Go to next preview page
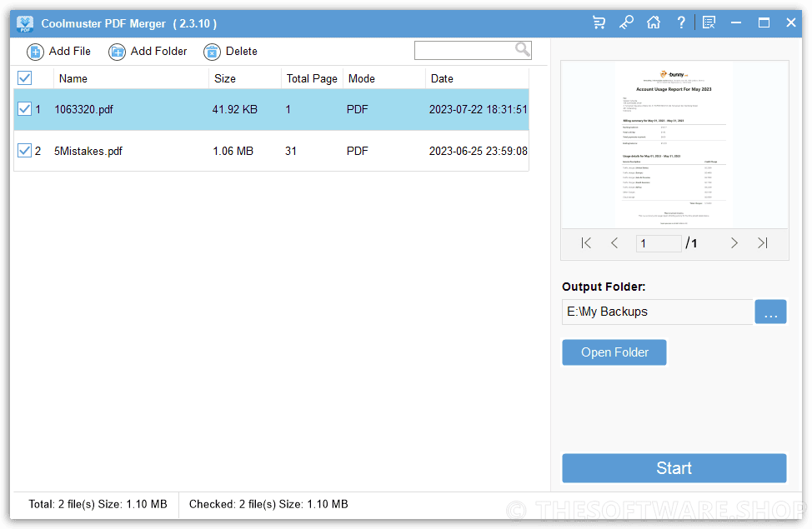Image resolution: width=812 pixels, height=529 pixels. click(734, 242)
